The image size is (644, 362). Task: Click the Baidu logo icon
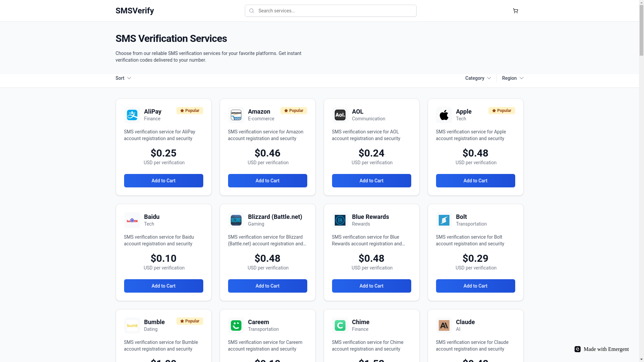[x=132, y=220]
